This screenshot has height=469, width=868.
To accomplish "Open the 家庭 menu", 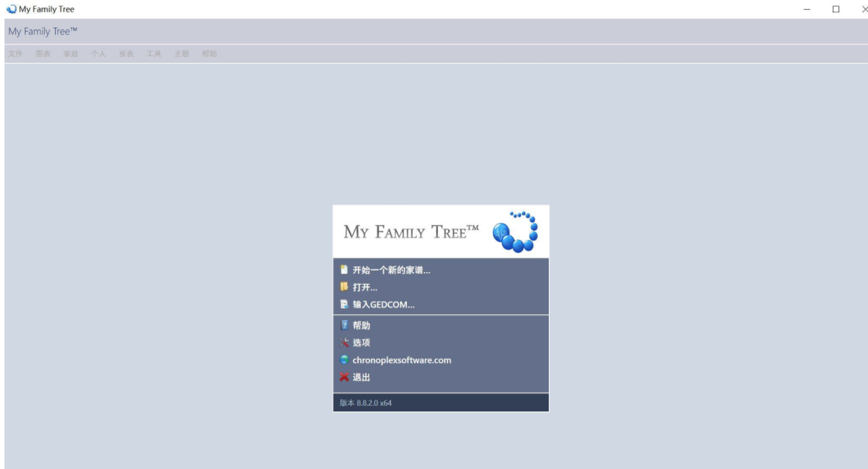I will point(71,54).
